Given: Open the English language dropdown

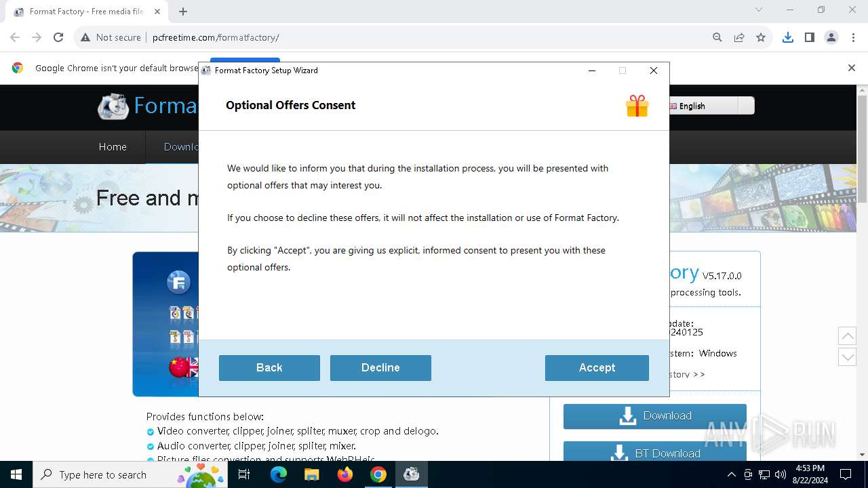Looking at the screenshot, I should click(711, 106).
